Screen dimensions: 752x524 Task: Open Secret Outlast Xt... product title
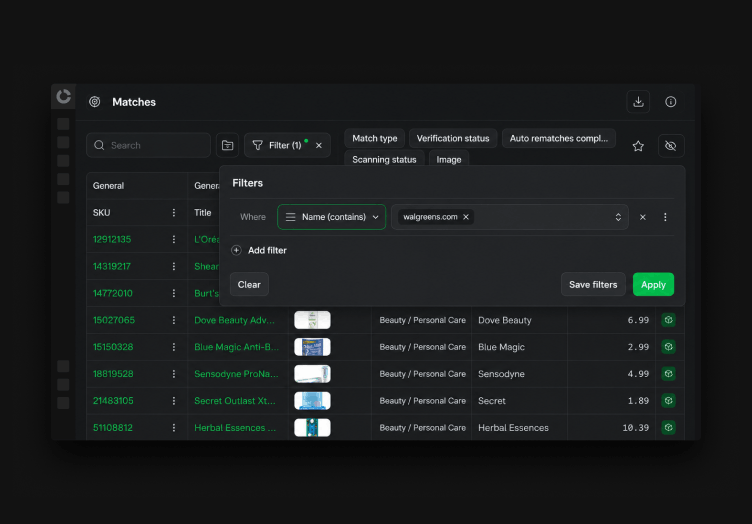235,400
